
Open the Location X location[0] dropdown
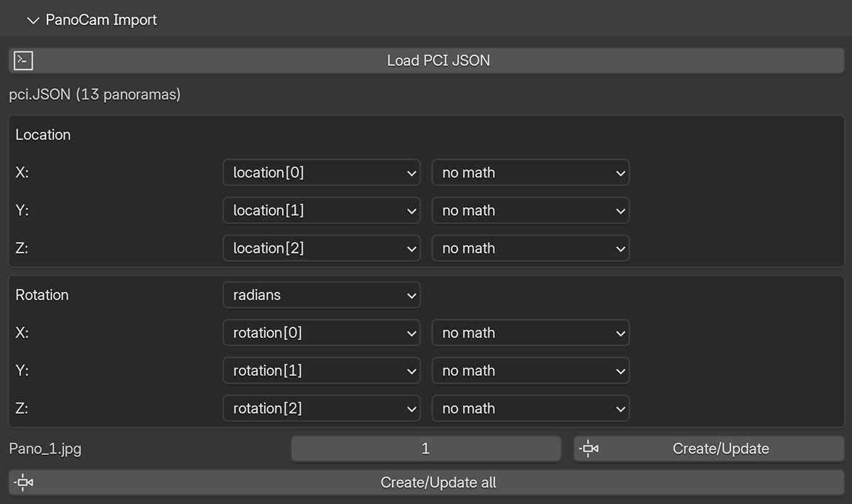click(x=322, y=172)
